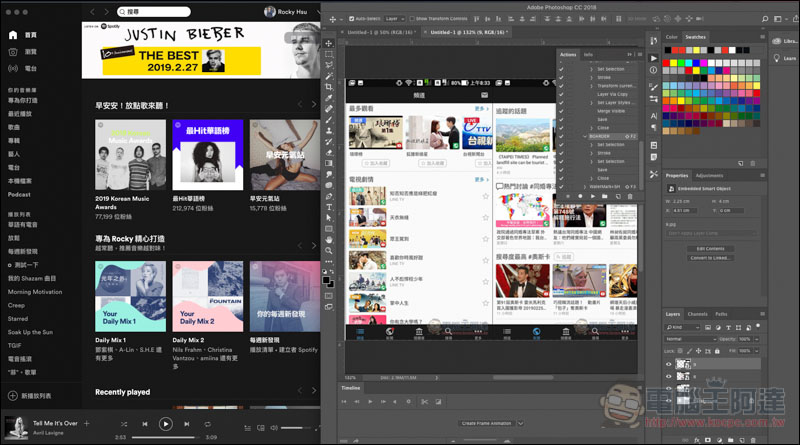Viewport: 800px width, 445px height.
Task: Toggle the Auto-Select checkbox
Action: [x=352, y=19]
